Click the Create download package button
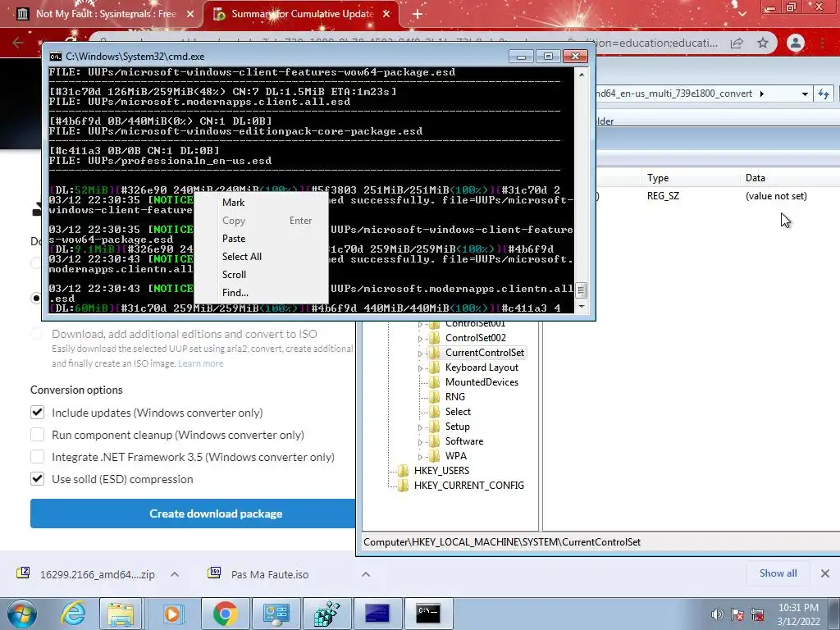The height and width of the screenshot is (630, 840). pos(193,514)
